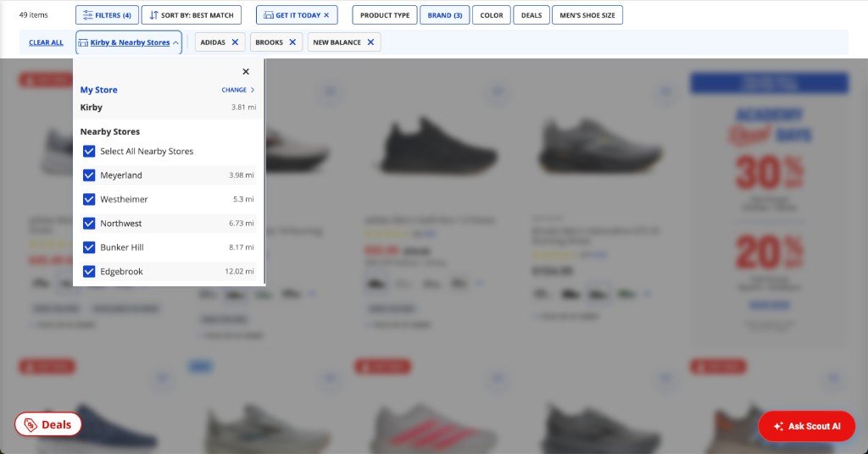Uncheck the Northwest store checkbox
Image resolution: width=868 pixels, height=454 pixels.
(x=88, y=224)
